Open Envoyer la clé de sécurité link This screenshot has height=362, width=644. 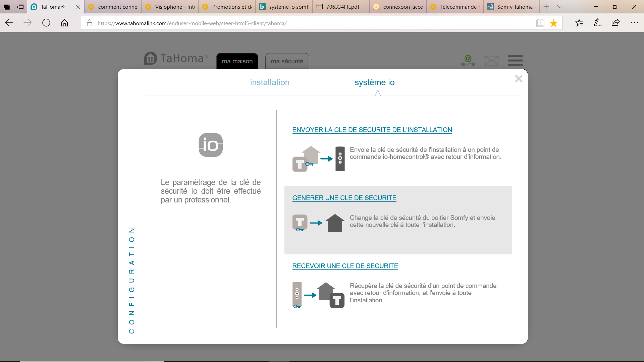click(372, 130)
